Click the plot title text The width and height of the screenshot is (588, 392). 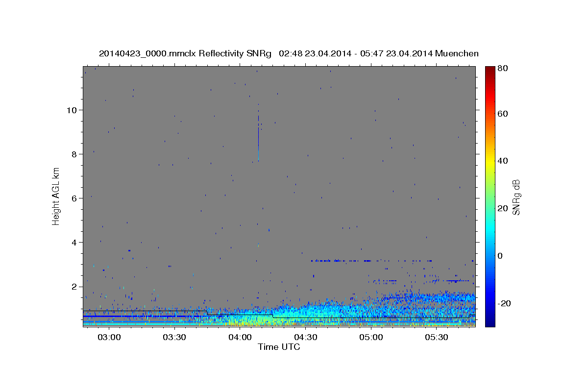pos(289,53)
